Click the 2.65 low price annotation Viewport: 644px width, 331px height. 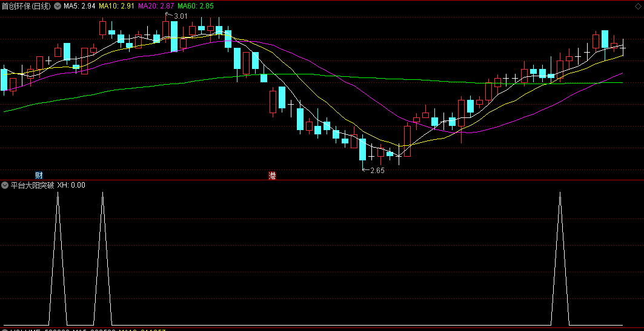coord(377,171)
